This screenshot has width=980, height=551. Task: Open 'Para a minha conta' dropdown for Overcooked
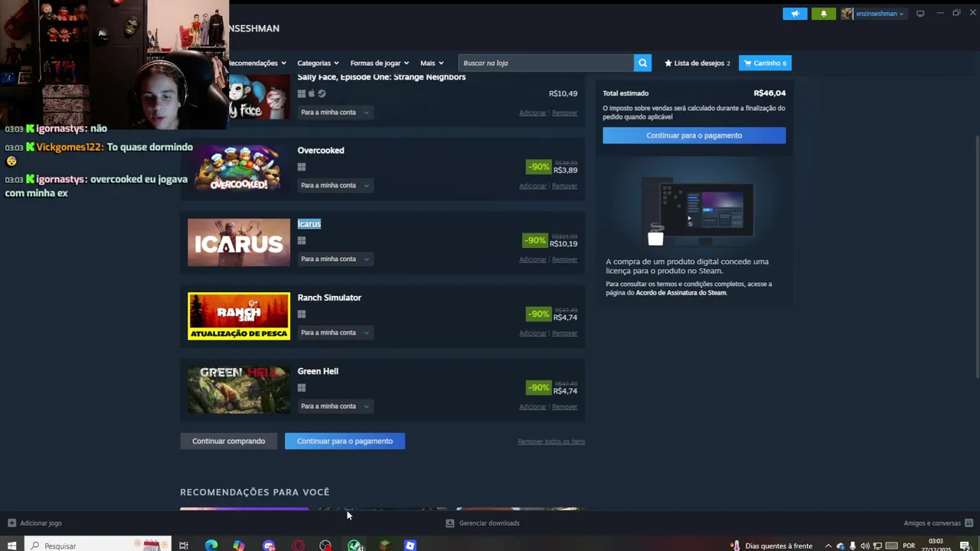point(335,185)
